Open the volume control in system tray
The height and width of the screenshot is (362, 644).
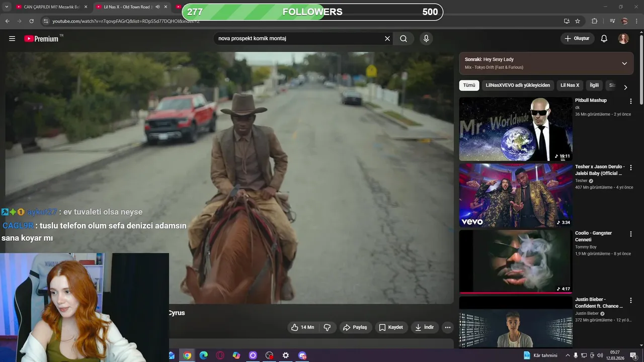point(600,355)
